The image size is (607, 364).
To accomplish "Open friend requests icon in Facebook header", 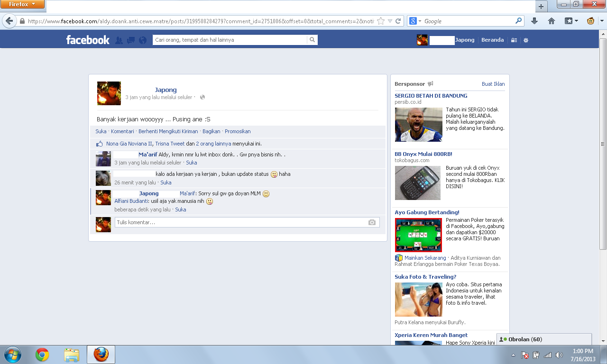I will pyautogui.click(x=119, y=40).
